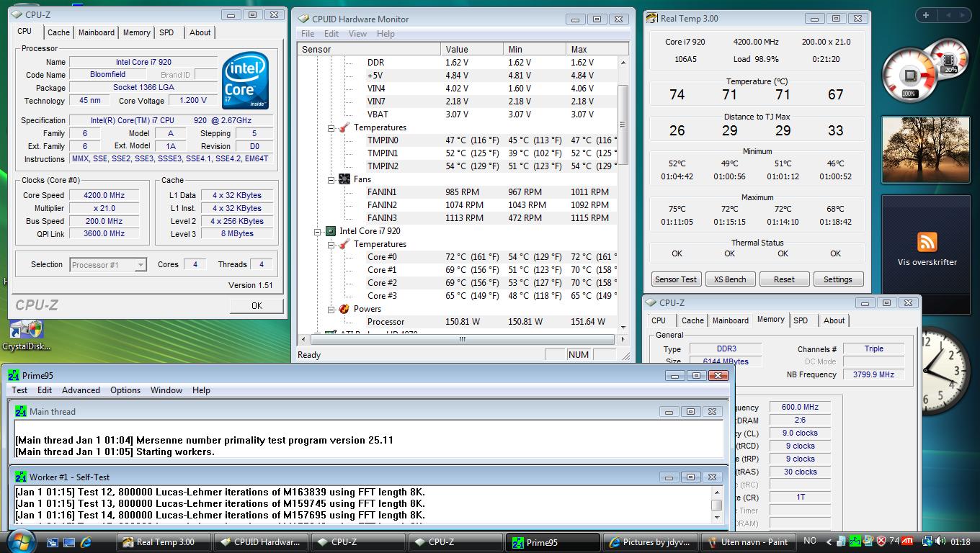
Task: Click the Intel Core i7 logo in CPU-Z
Action: tap(246, 80)
